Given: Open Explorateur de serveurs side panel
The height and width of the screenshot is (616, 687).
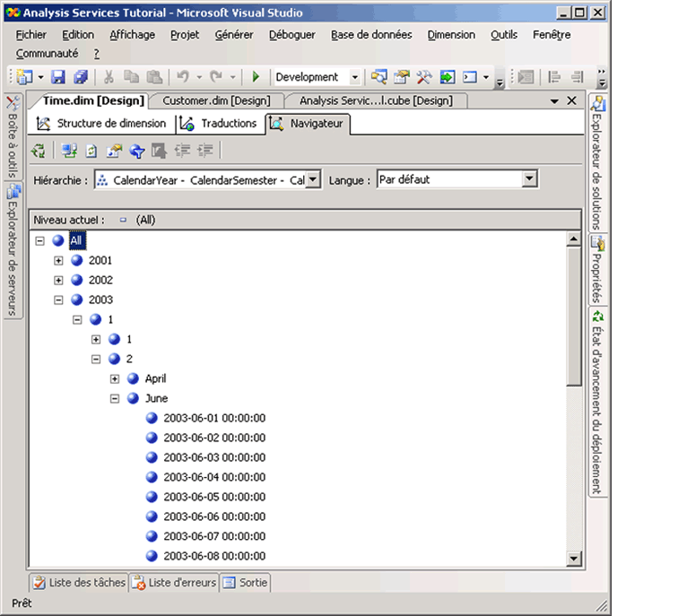Looking at the screenshot, I should coord(13,250).
